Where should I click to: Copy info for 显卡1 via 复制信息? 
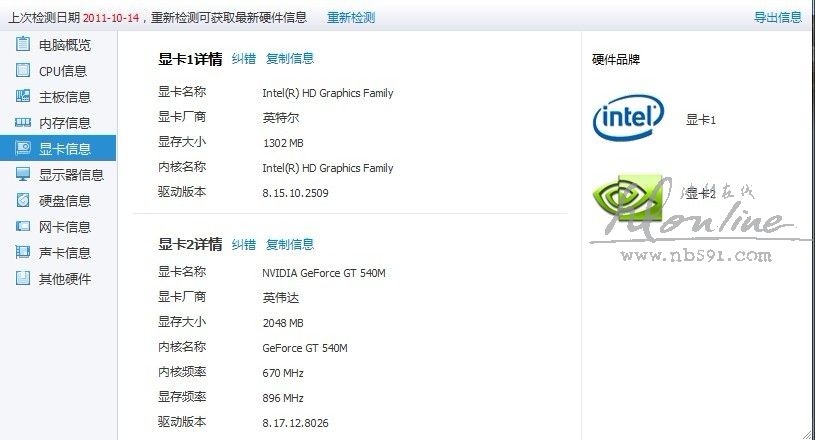pyautogui.click(x=290, y=59)
